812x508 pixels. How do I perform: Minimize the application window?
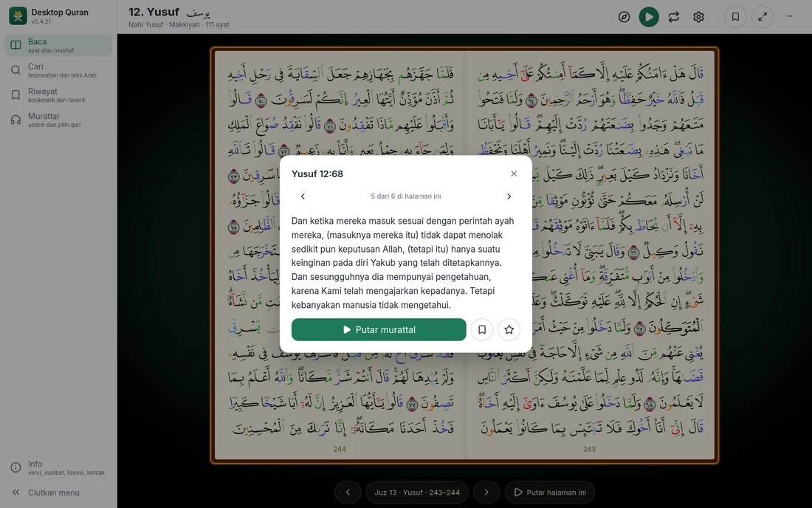(x=790, y=16)
